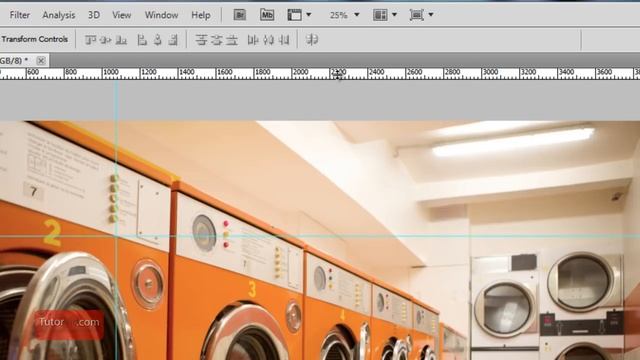Distribute right edges of layers
Viewport: 640px width, 360px height.
[284, 40]
